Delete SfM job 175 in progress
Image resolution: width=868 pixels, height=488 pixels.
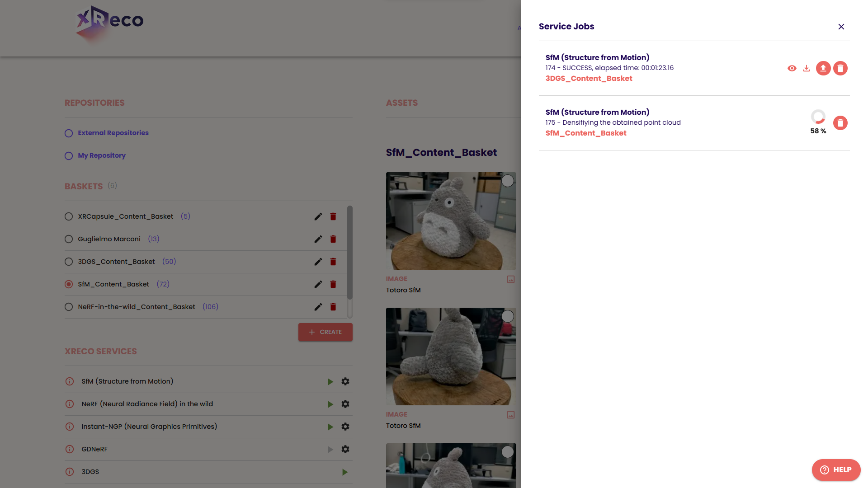coord(840,123)
